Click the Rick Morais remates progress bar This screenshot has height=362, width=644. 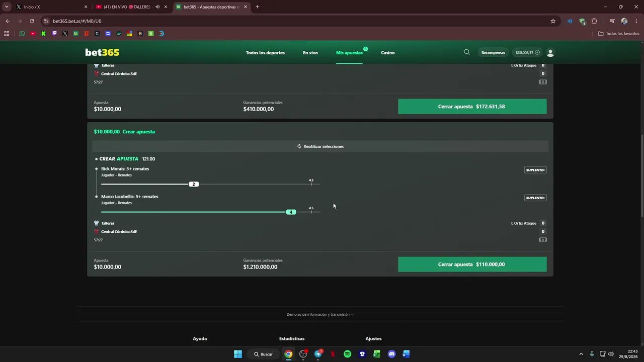point(210,184)
